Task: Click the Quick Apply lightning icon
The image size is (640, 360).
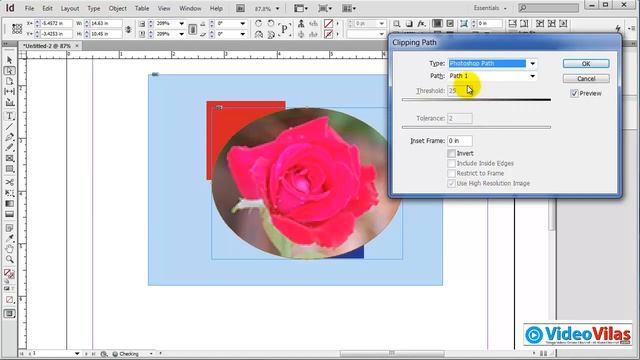Action: tap(618, 28)
